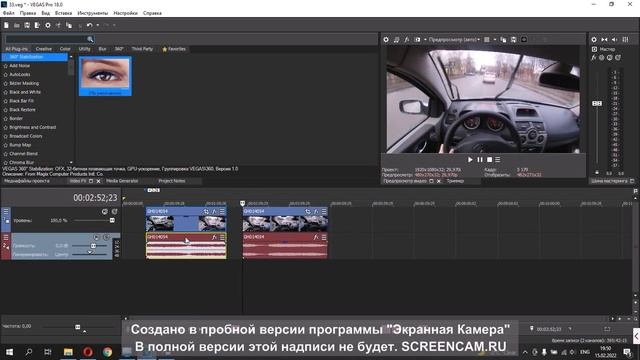Open File Explorer from the taskbar
The image size is (640, 360).
point(68,352)
